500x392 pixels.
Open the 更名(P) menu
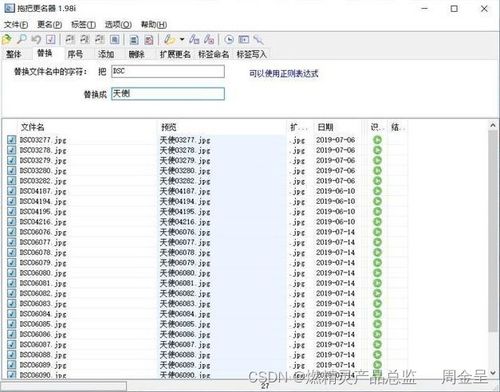coord(49,25)
